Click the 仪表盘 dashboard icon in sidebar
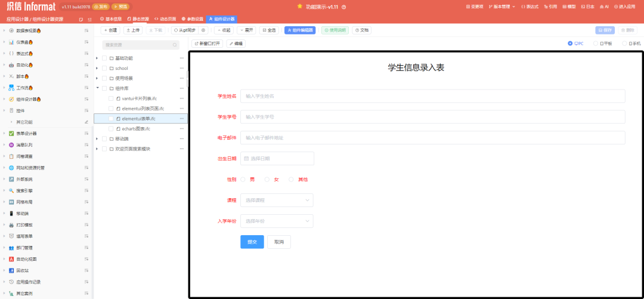This screenshot has height=299, width=644. click(x=11, y=42)
